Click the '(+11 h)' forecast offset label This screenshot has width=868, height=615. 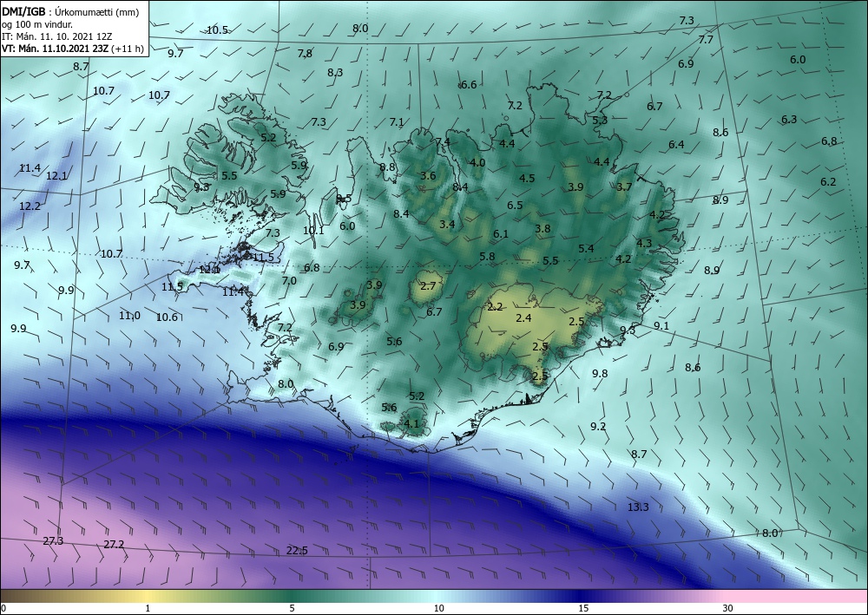point(128,49)
